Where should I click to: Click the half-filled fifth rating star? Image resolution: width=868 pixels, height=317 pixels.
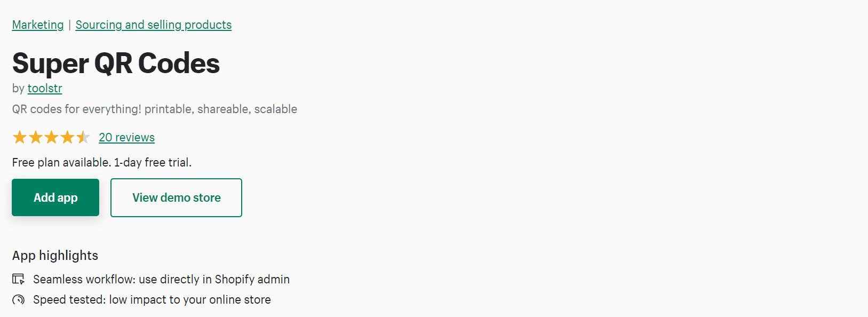[83, 138]
